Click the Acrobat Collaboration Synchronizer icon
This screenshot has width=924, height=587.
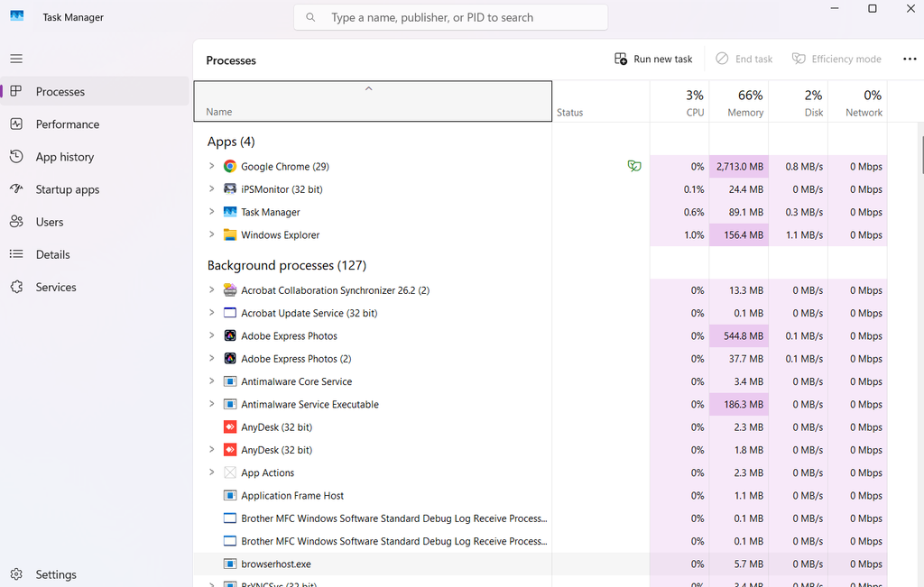(x=230, y=290)
